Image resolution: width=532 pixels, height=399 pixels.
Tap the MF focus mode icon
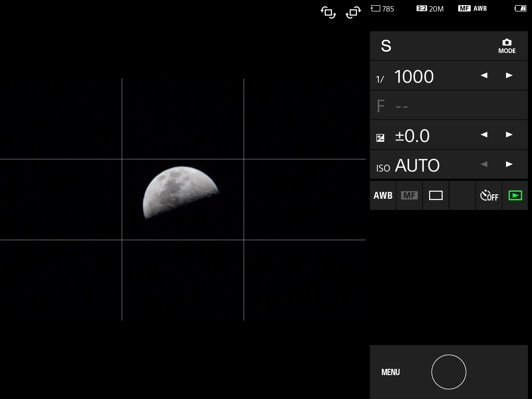(409, 195)
